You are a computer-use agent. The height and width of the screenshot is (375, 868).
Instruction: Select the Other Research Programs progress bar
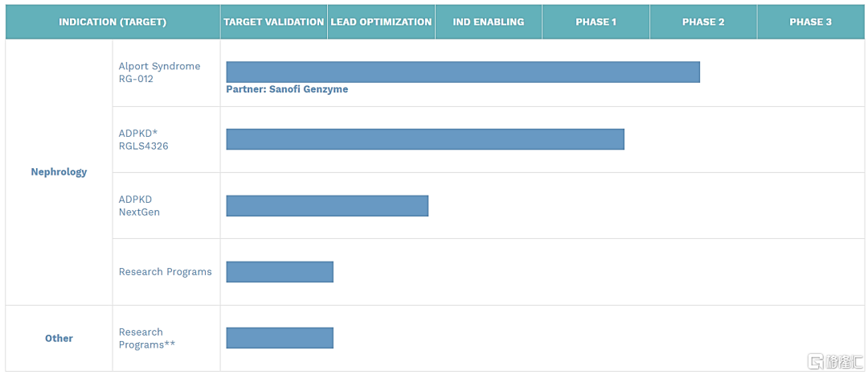coord(280,338)
